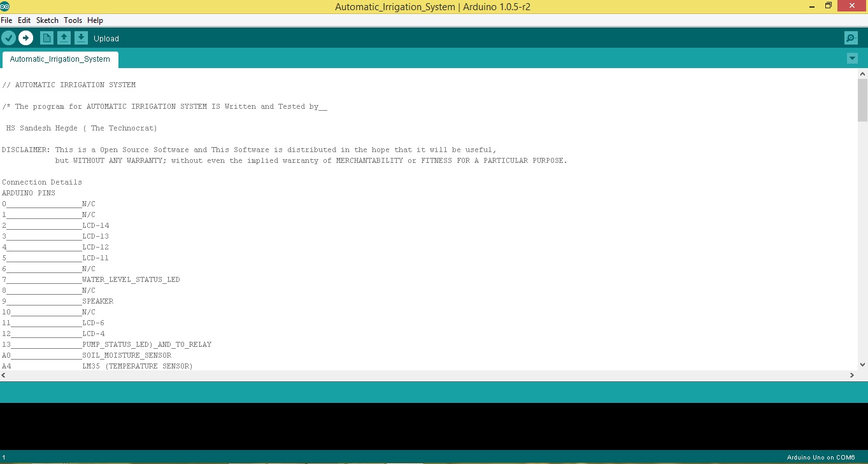Save sketch with down-arrow icon
The height and width of the screenshot is (464, 868).
81,38
